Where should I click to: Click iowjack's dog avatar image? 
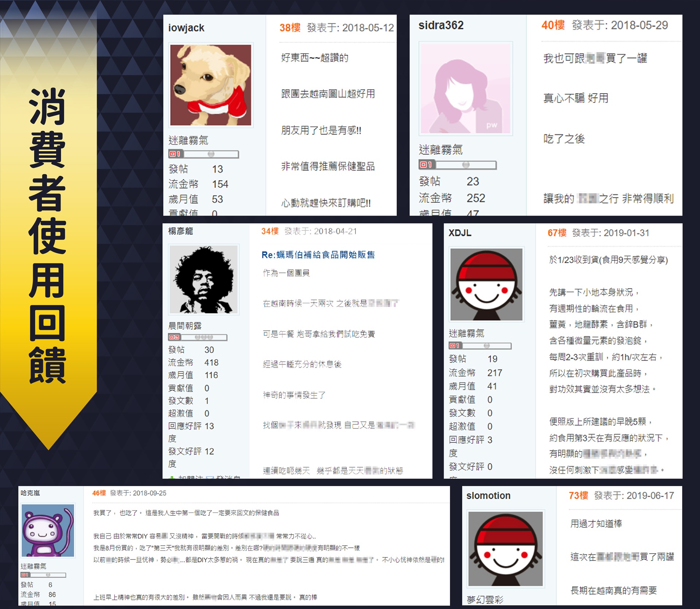coord(211,85)
